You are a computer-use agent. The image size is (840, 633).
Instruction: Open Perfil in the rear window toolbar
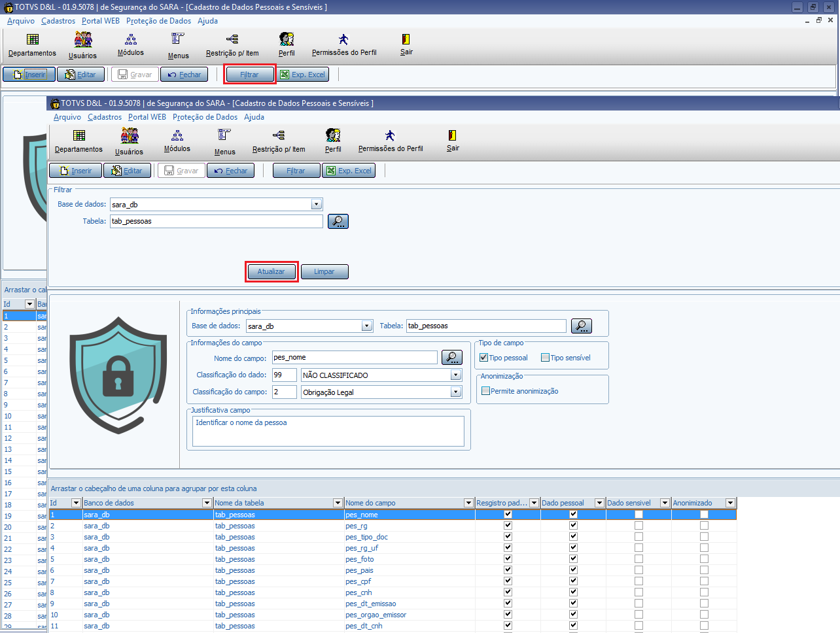click(x=287, y=45)
